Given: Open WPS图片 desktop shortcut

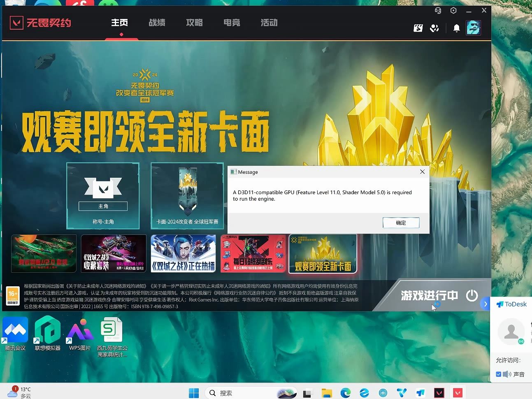Looking at the screenshot, I should tap(80, 334).
